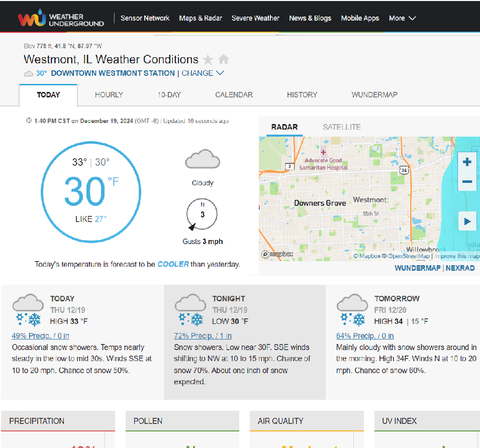The width and height of the screenshot is (480, 448).
Task: Open the 49% Precip link for today
Action: (x=40, y=335)
